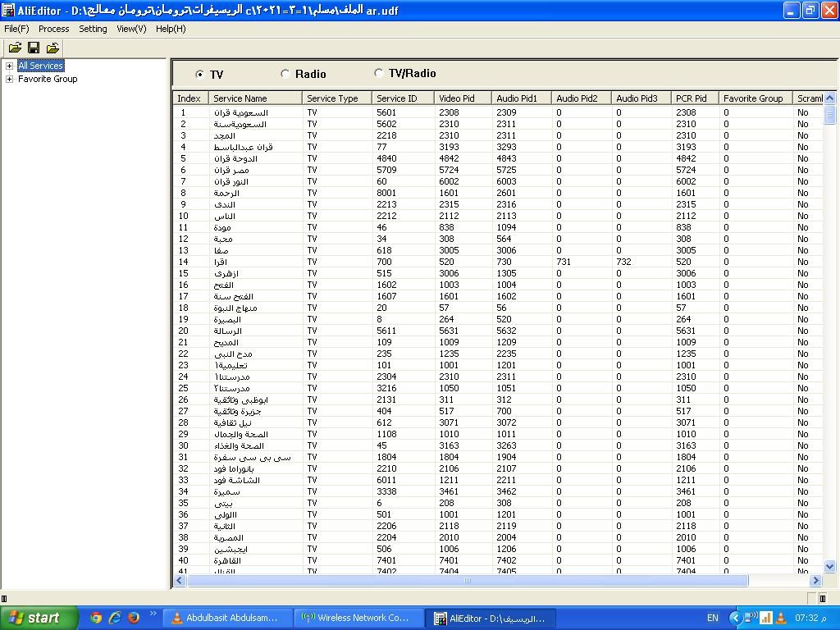Screen dimensions: 840x630
Task: Click the AliEditor icon in title bar
Action: (x=8, y=11)
